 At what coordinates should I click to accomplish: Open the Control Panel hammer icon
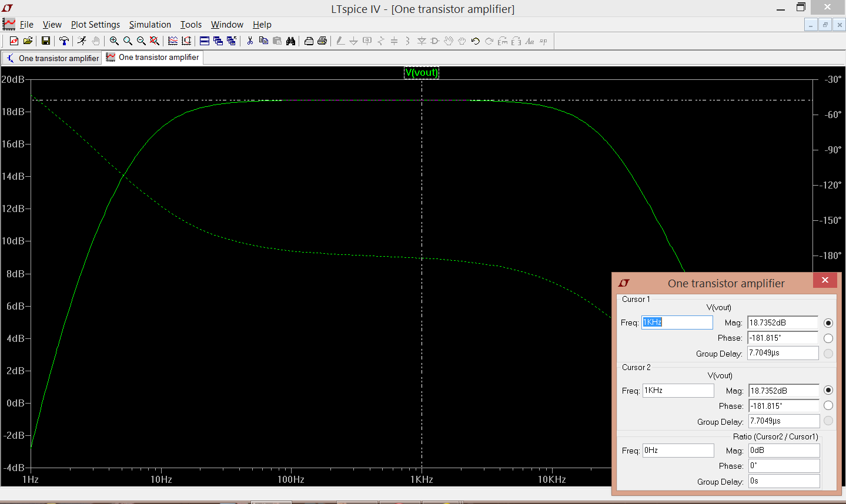click(x=63, y=41)
